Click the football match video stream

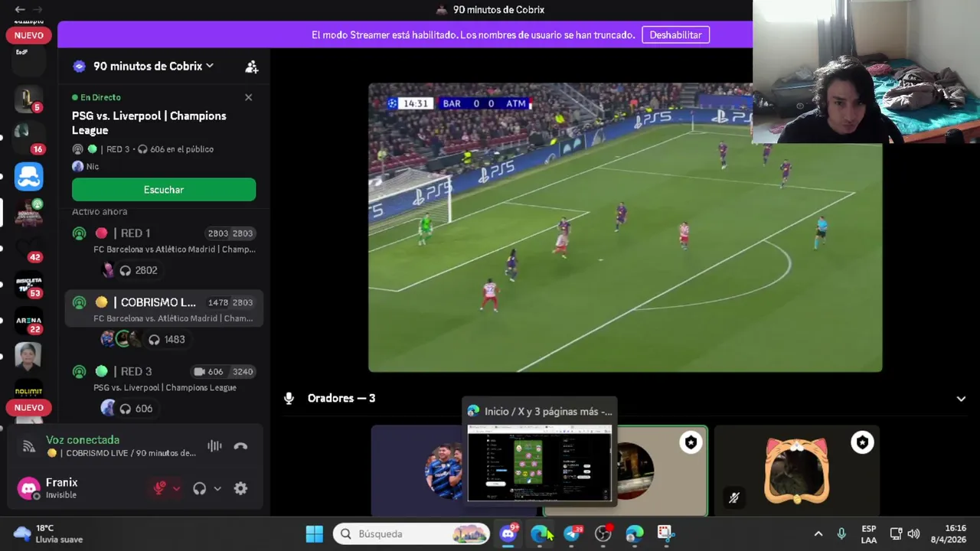(x=625, y=227)
